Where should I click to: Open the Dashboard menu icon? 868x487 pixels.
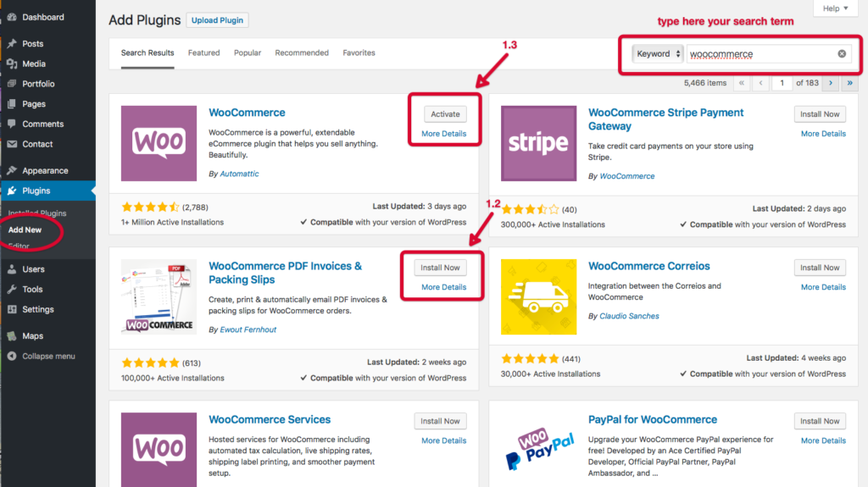point(12,17)
